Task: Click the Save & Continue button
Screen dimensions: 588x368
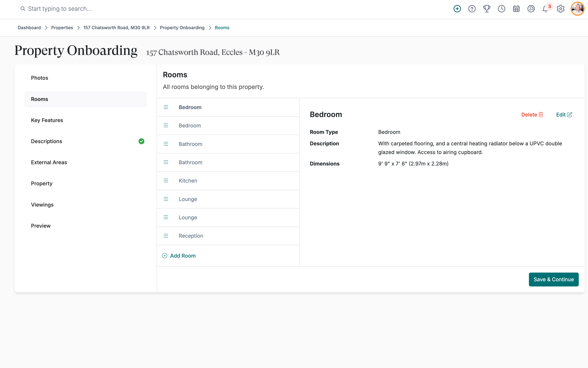Action: (x=554, y=279)
